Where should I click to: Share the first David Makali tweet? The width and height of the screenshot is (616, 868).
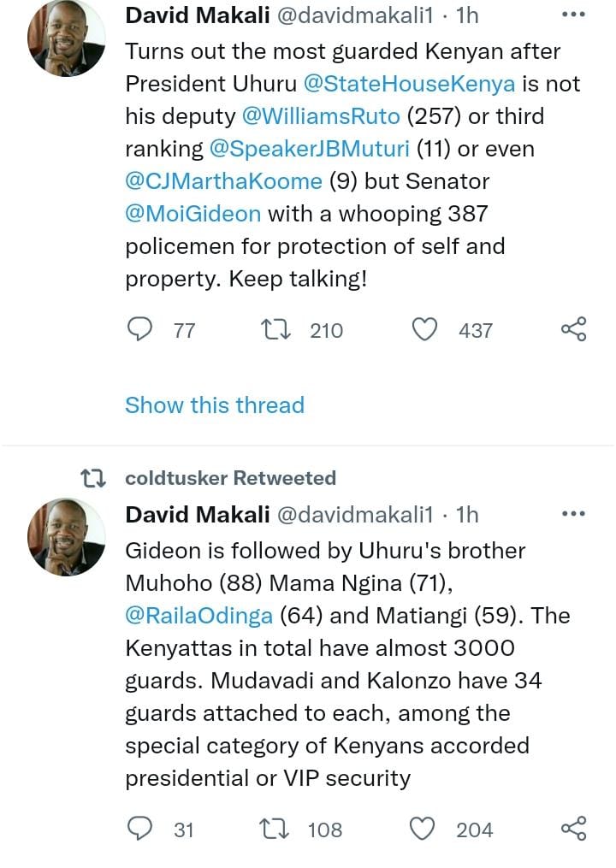coord(573,330)
